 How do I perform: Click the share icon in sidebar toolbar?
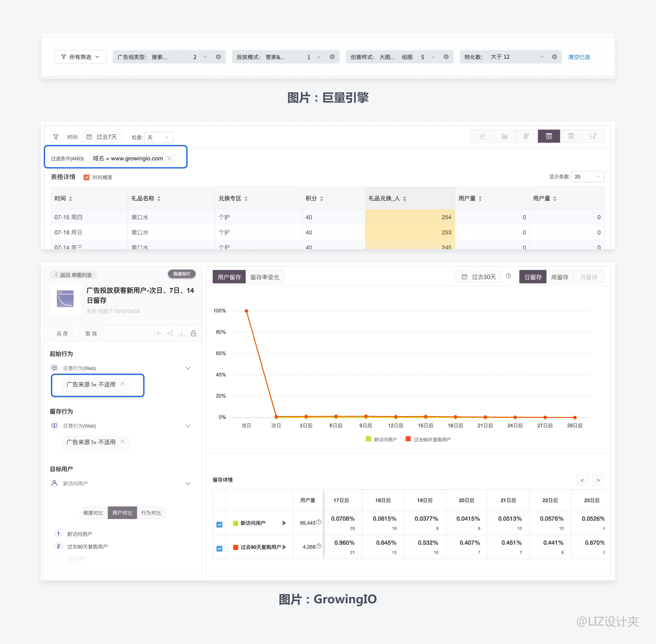170,333
